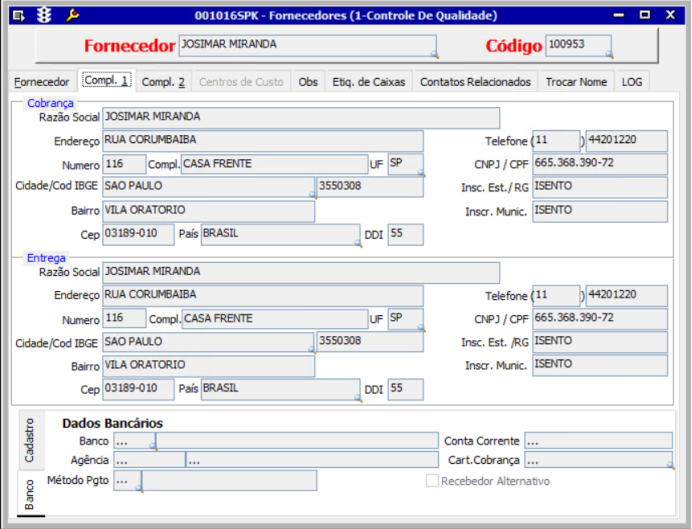
Task: Click Método Pgto description field
Action: [229, 480]
